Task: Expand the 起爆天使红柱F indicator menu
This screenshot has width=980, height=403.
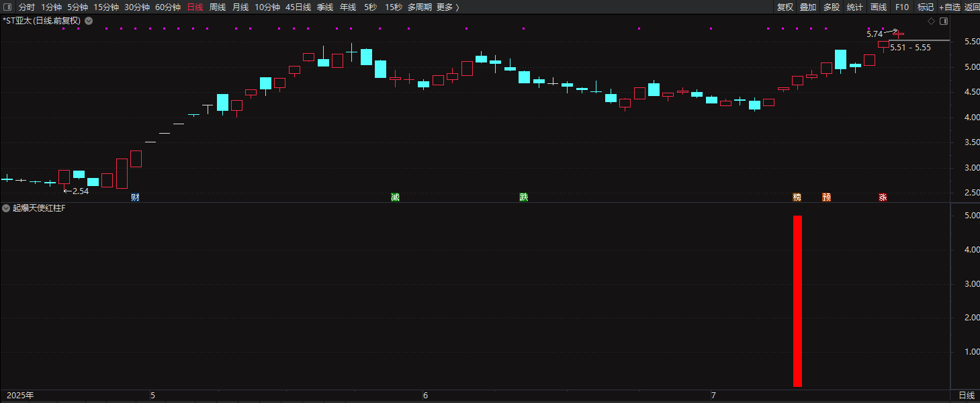Action: [x=6, y=208]
